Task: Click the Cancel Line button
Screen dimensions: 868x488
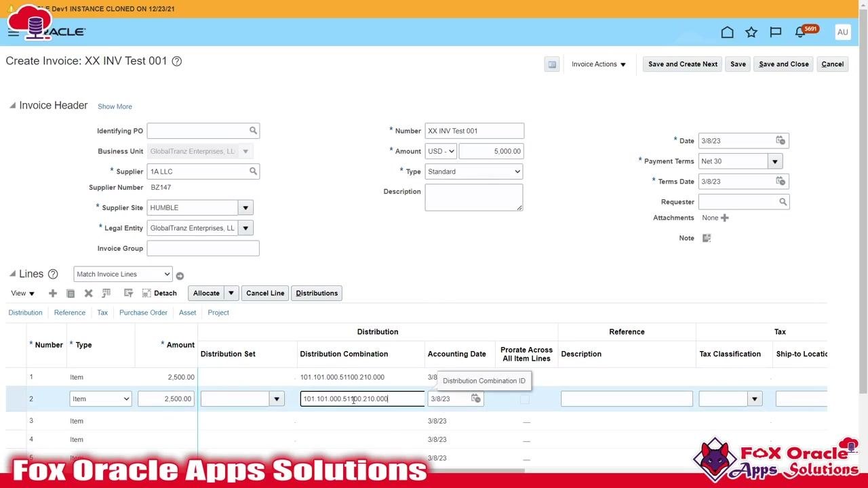Action: (x=265, y=293)
